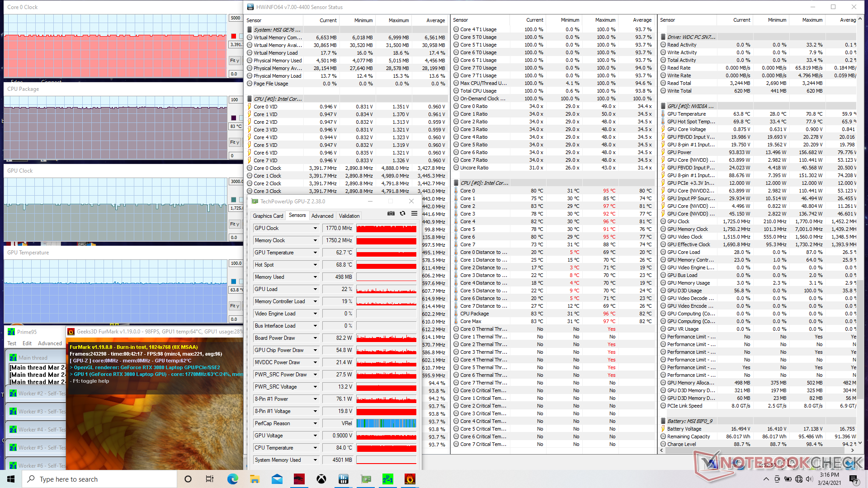The height and width of the screenshot is (488, 868).
Task: Switch to the Graphics Card tab in GPU-Z
Action: (268, 216)
